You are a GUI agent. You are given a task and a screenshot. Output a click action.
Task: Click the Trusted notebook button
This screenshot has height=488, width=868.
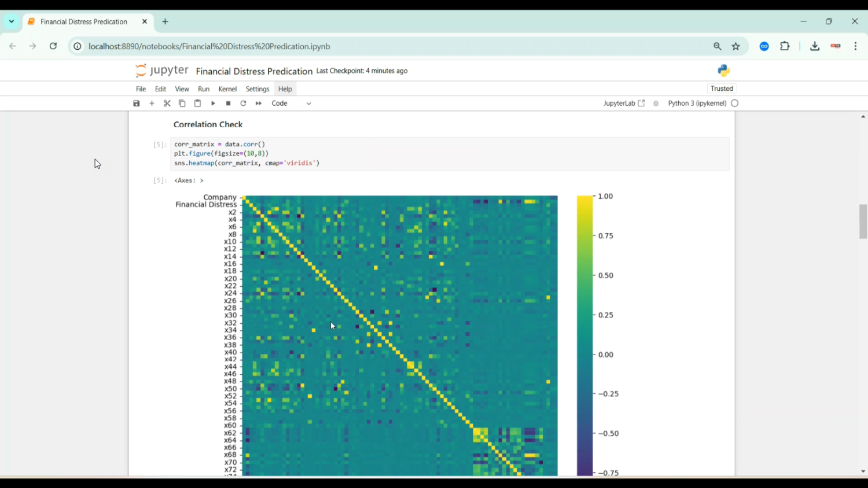click(x=722, y=88)
